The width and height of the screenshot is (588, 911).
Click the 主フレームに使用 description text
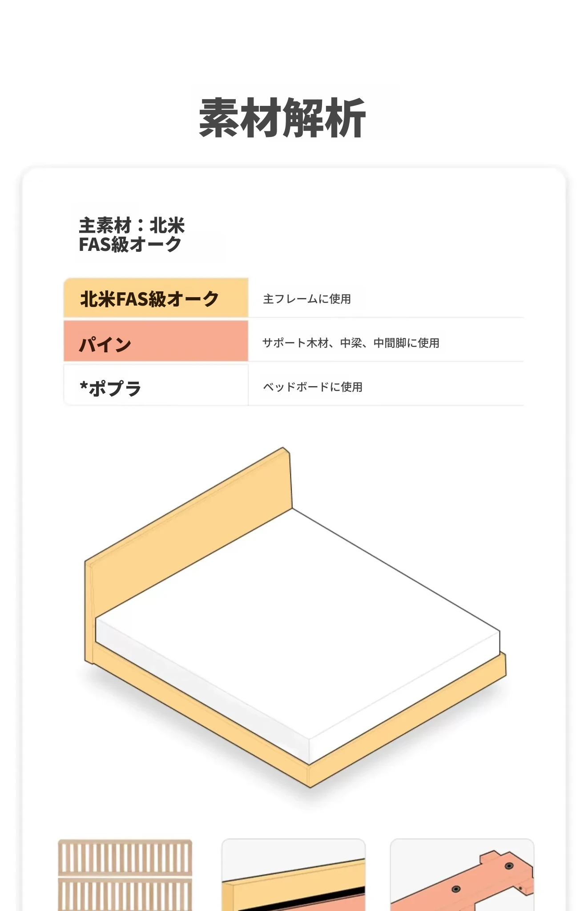coord(307,299)
